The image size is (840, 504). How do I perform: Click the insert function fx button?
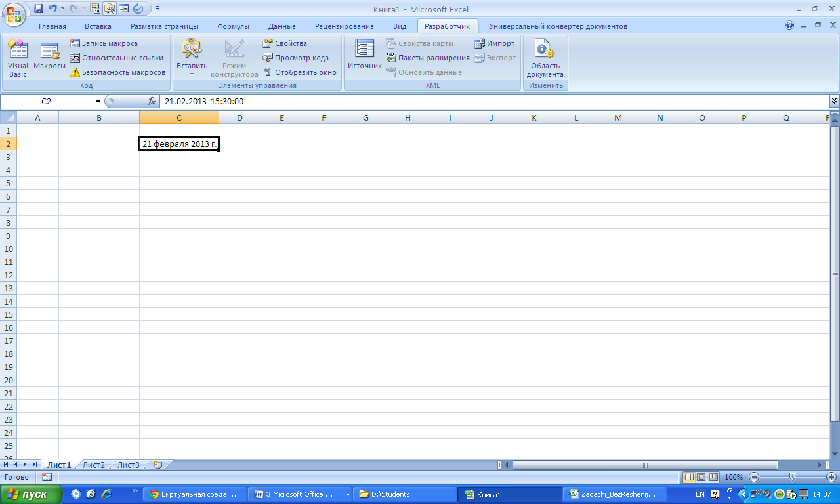[152, 102]
